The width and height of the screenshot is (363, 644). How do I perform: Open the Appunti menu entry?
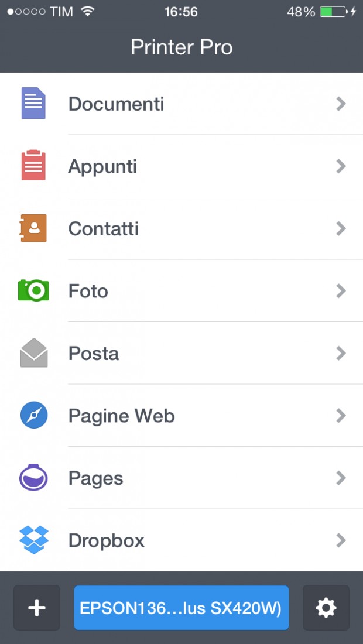[181, 166]
